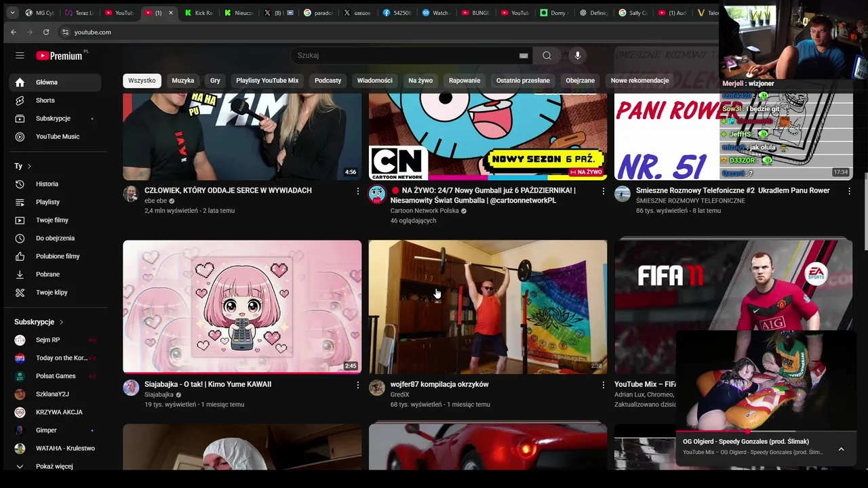Select the Na żywo filter chip

coord(420,81)
